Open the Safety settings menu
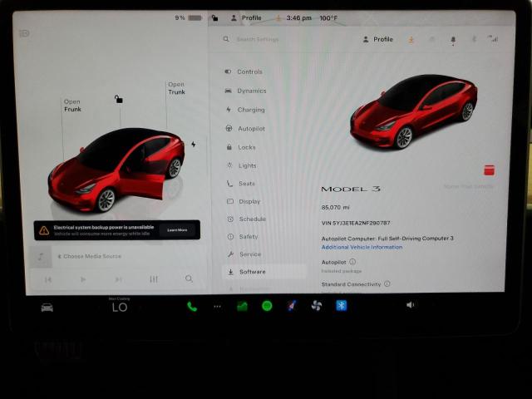Viewport: 532px width, 399px height. coord(243,237)
